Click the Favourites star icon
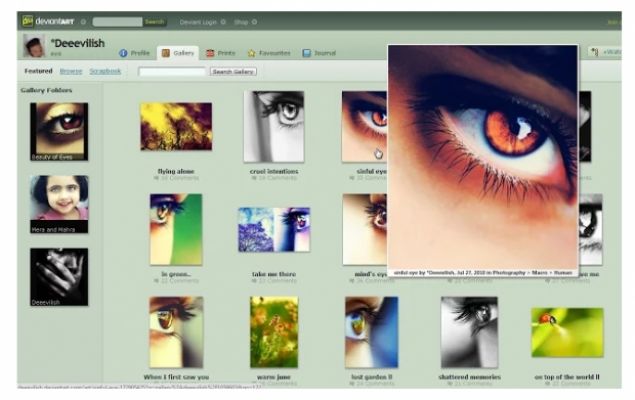 (x=252, y=53)
